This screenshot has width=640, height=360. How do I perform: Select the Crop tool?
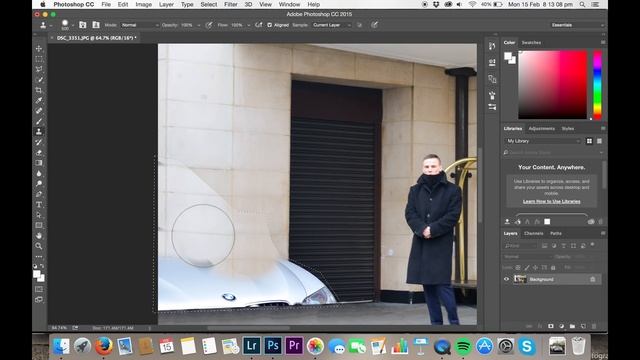39,90
